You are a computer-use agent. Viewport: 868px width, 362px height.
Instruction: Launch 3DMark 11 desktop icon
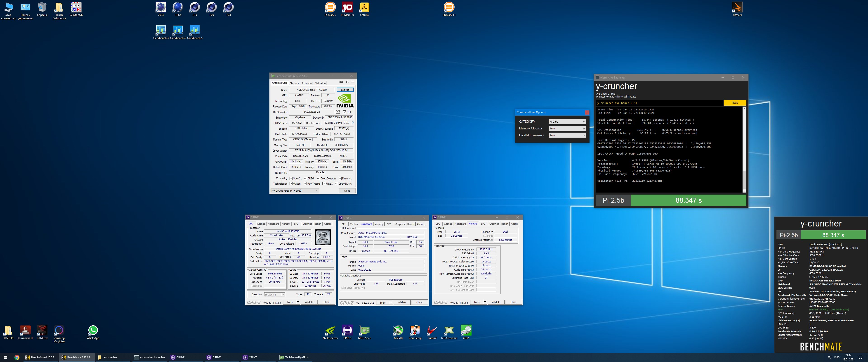(449, 9)
